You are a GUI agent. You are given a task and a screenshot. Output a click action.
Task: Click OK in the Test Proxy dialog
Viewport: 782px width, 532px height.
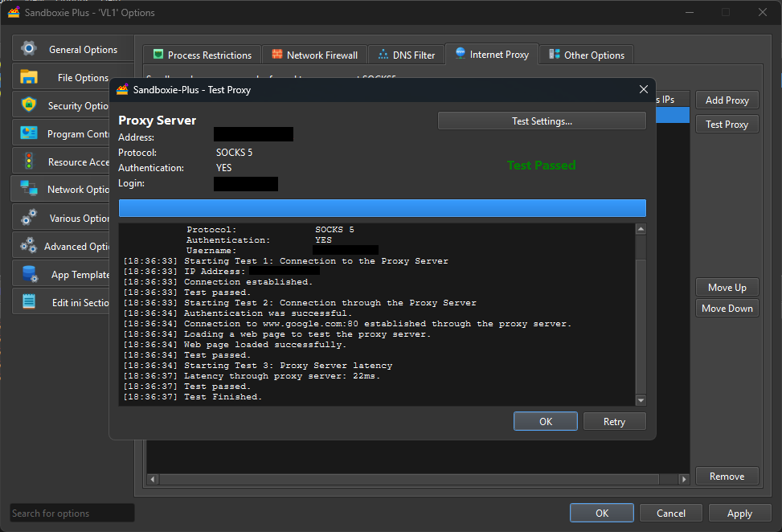(x=545, y=422)
